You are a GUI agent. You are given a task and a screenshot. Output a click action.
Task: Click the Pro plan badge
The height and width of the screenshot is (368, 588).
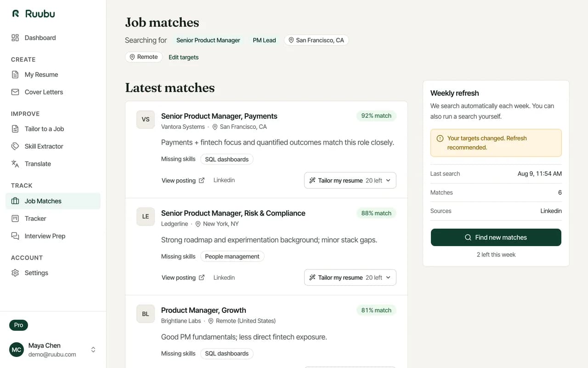point(18,325)
